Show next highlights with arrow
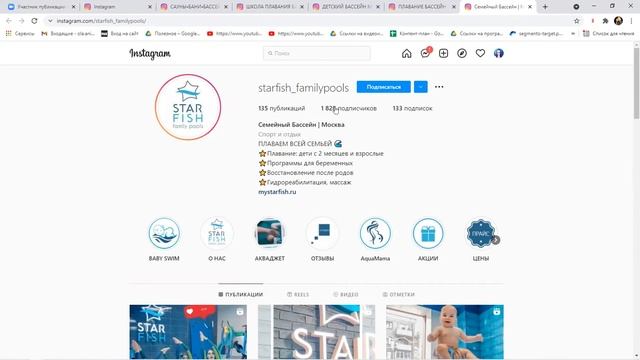640x360 pixels. click(x=496, y=240)
